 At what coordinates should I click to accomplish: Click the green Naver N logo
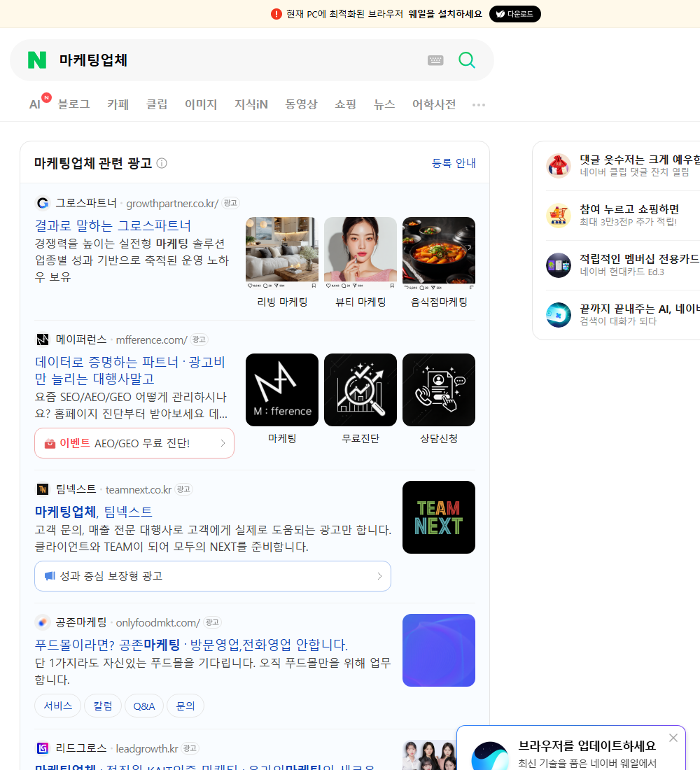click(x=37, y=60)
